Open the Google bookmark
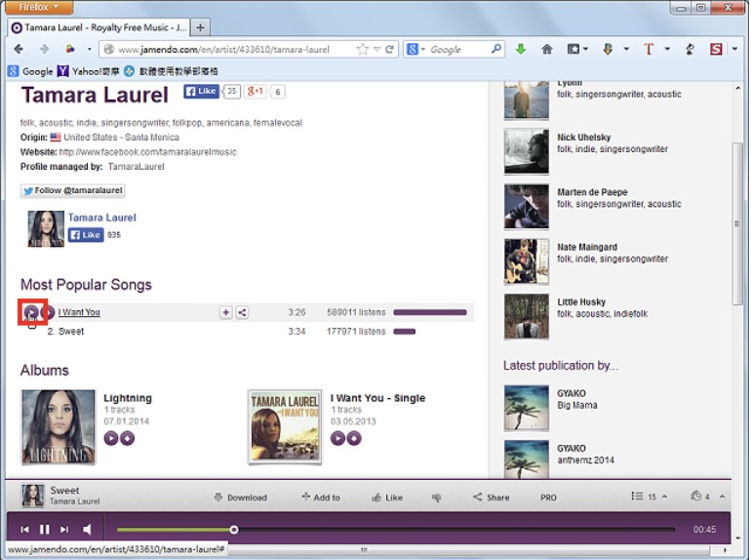751x560 pixels. pos(30,71)
